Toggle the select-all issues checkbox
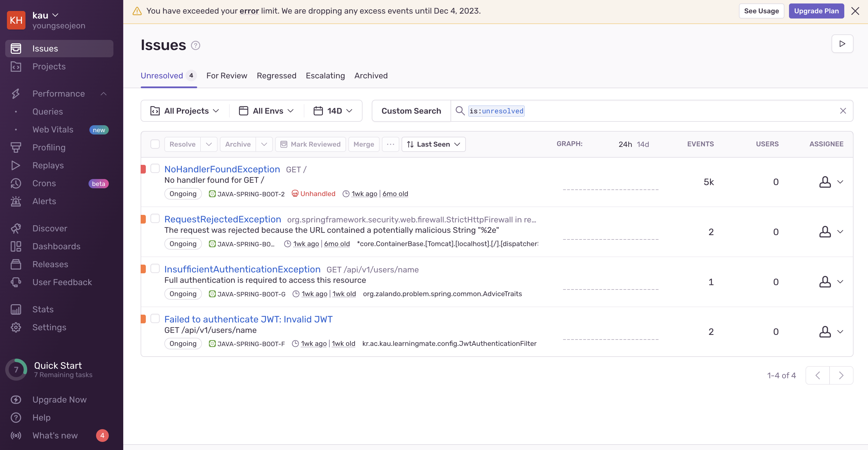This screenshot has height=450, width=868. pyautogui.click(x=155, y=144)
